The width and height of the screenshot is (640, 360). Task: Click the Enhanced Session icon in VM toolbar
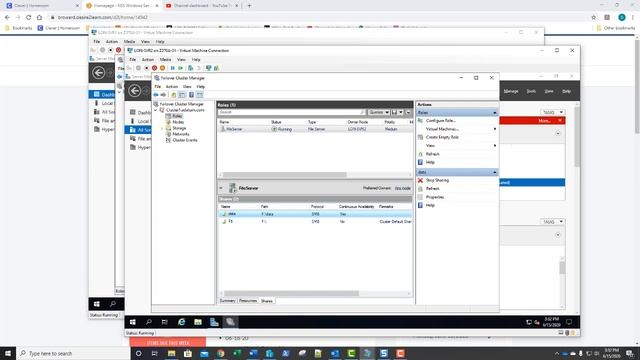coord(209,68)
